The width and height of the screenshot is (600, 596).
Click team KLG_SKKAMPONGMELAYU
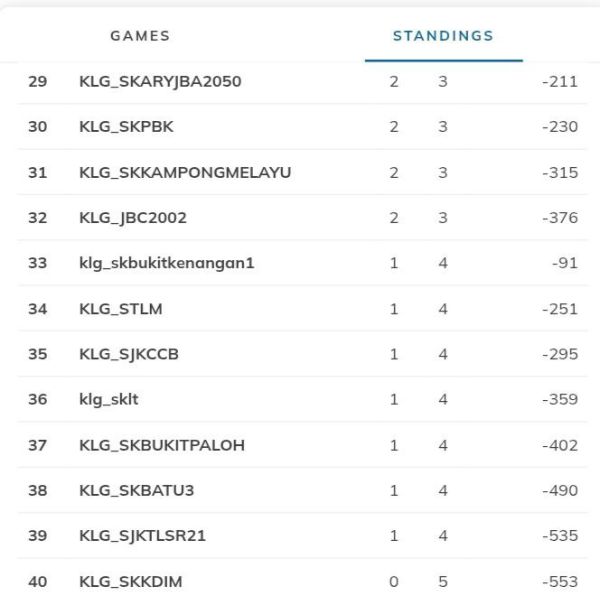pos(185,172)
